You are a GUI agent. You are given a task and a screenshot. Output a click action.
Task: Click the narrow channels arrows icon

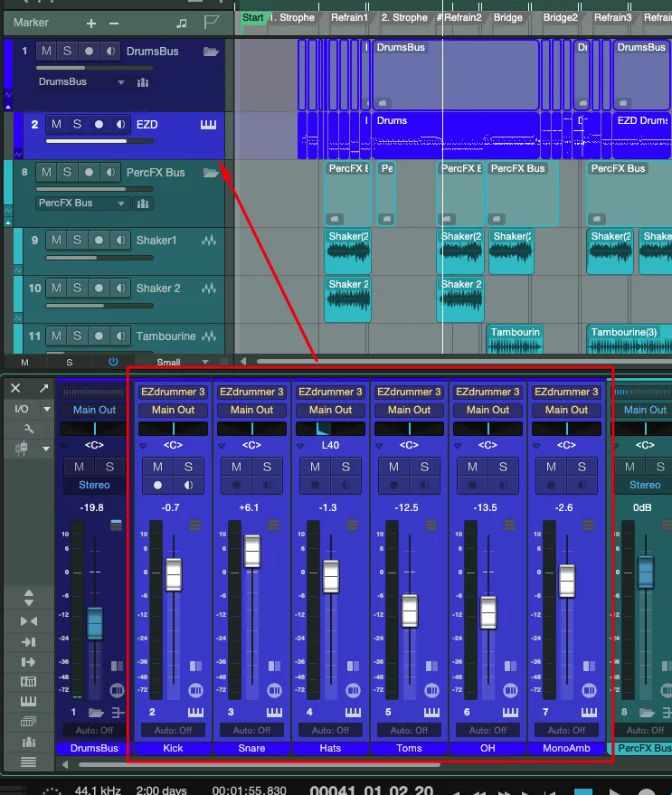[x=28, y=621]
